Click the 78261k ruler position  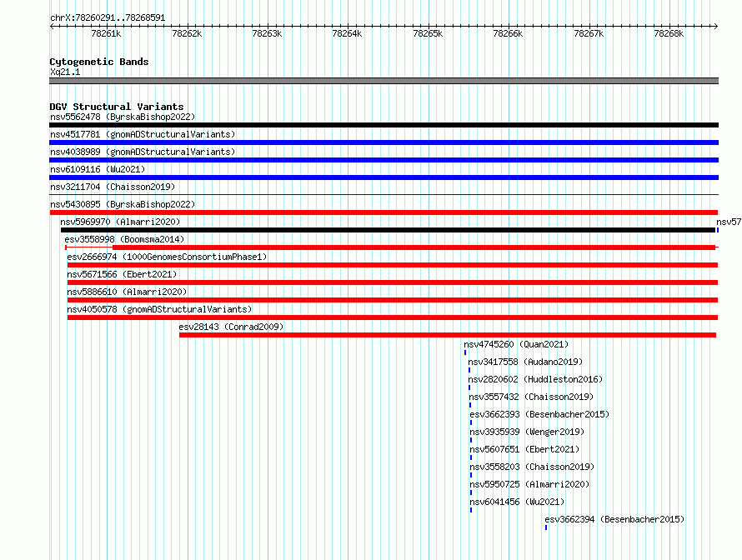(106, 33)
